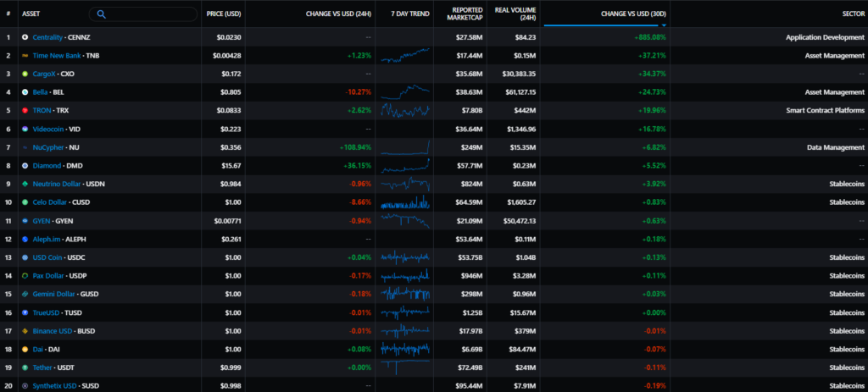Sort by Price (USD) column header

(x=224, y=14)
